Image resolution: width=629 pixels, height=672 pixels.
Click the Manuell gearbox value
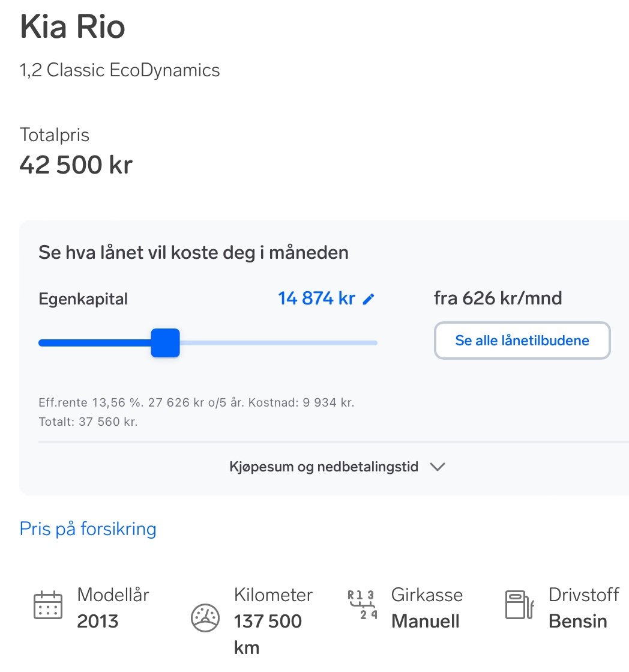425,621
